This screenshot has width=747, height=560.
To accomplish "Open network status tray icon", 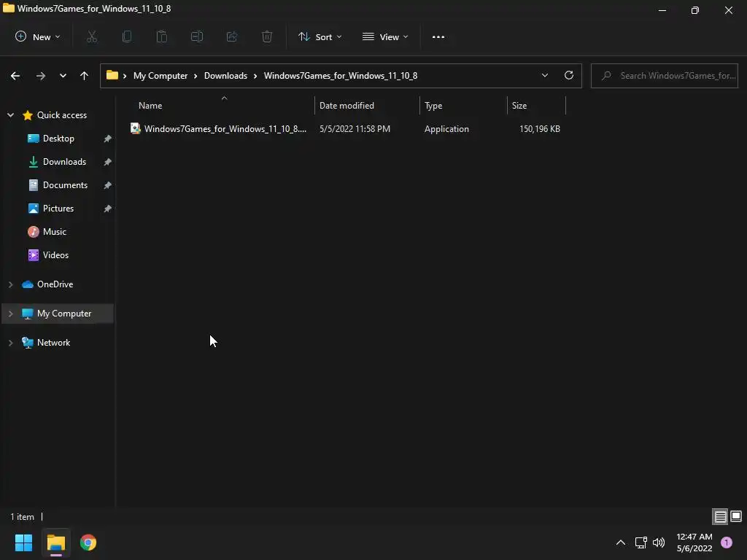I will [640, 542].
